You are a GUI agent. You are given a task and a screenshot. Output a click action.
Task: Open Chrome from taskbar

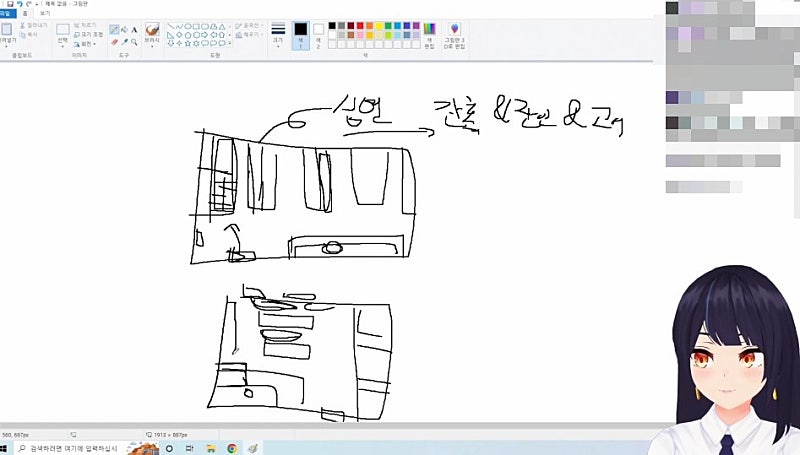(x=232, y=448)
